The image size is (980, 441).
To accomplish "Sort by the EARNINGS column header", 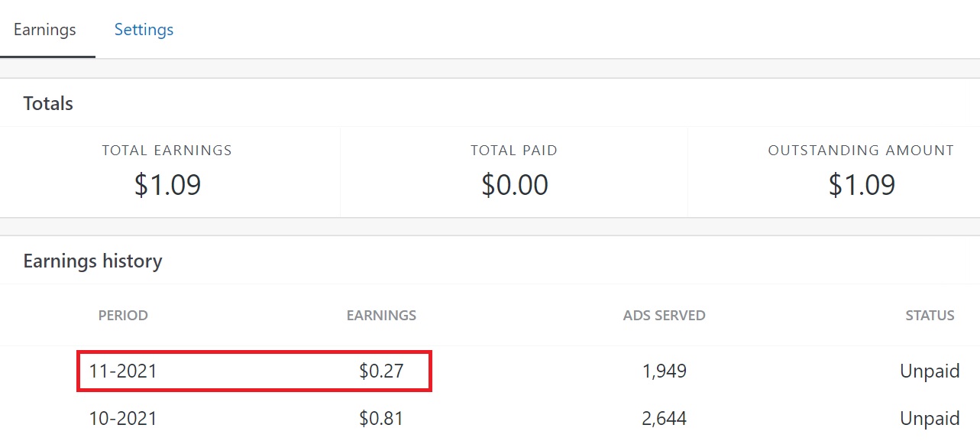I will point(381,315).
